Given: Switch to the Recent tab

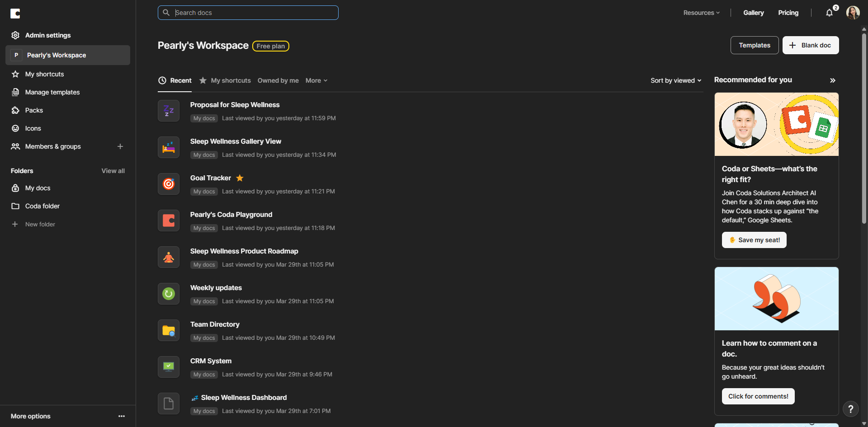Looking at the screenshot, I should tap(175, 80).
